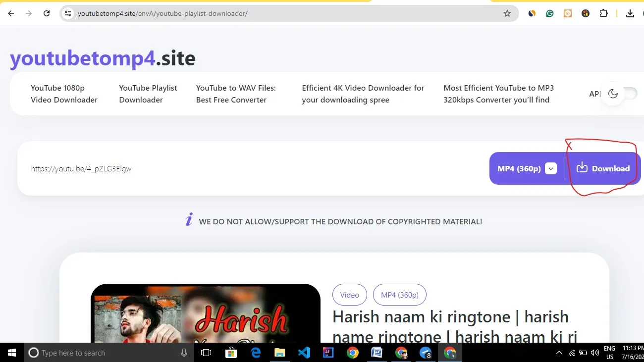Viewport: 644px width, 362px height.
Task: Show Chrome downloads tray icon
Action: 630,13
